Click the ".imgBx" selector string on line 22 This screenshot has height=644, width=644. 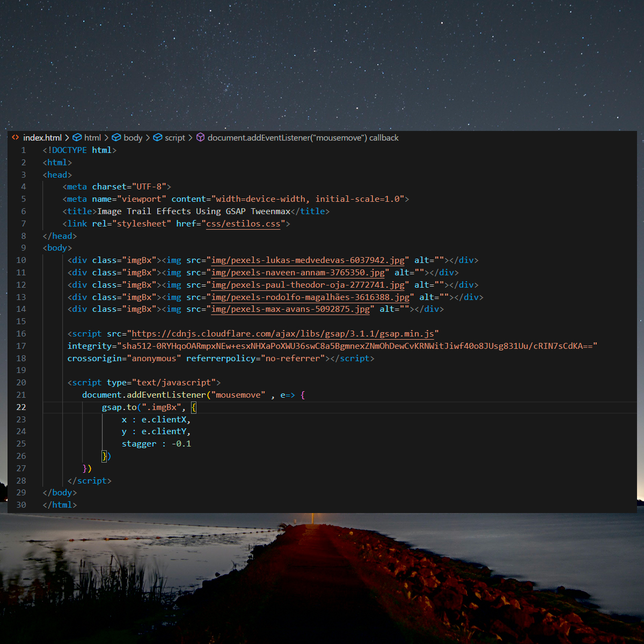[161, 407]
